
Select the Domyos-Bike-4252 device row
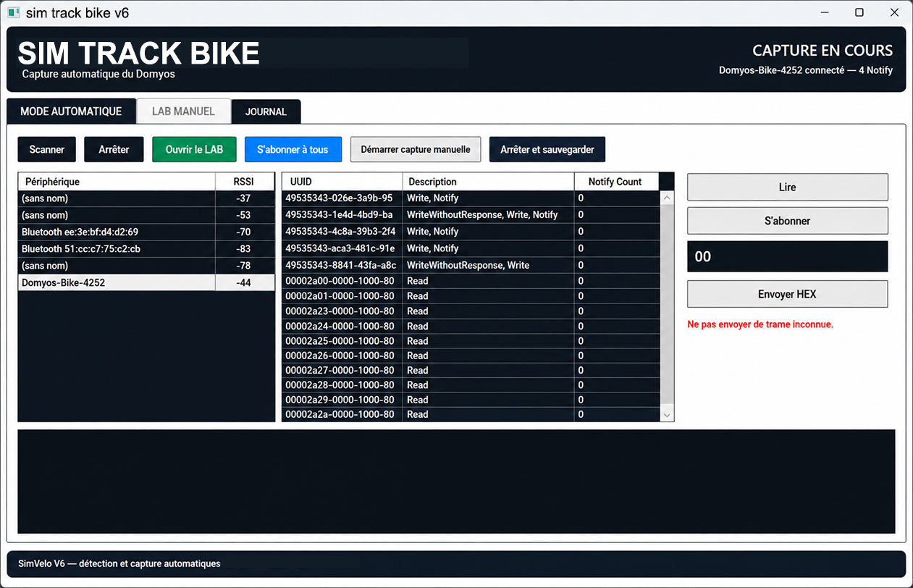coord(146,282)
